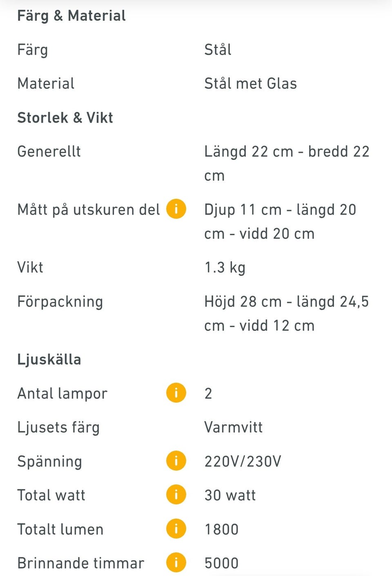Click the Generellt row label
Viewport: 392px width, 576px height.
(x=49, y=151)
